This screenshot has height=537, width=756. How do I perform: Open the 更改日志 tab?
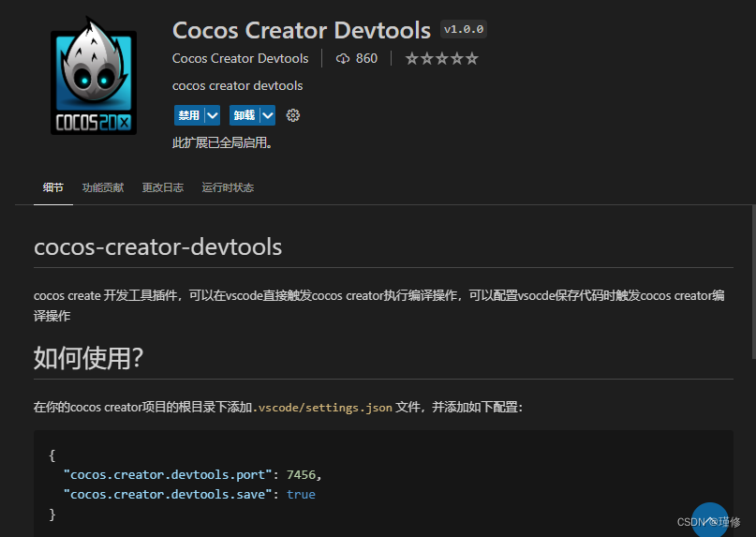click(x=163, y=187)
